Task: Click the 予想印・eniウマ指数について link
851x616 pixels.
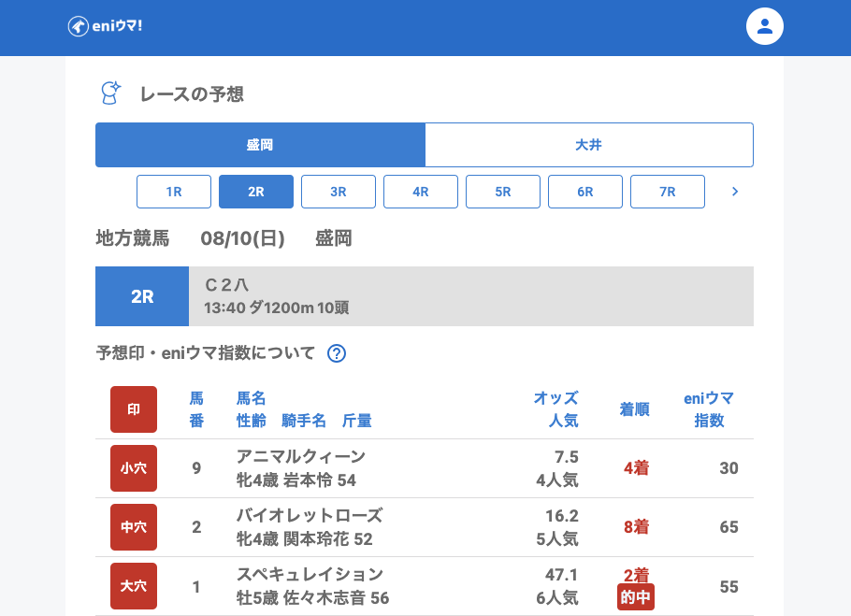Action: (206, 353)
